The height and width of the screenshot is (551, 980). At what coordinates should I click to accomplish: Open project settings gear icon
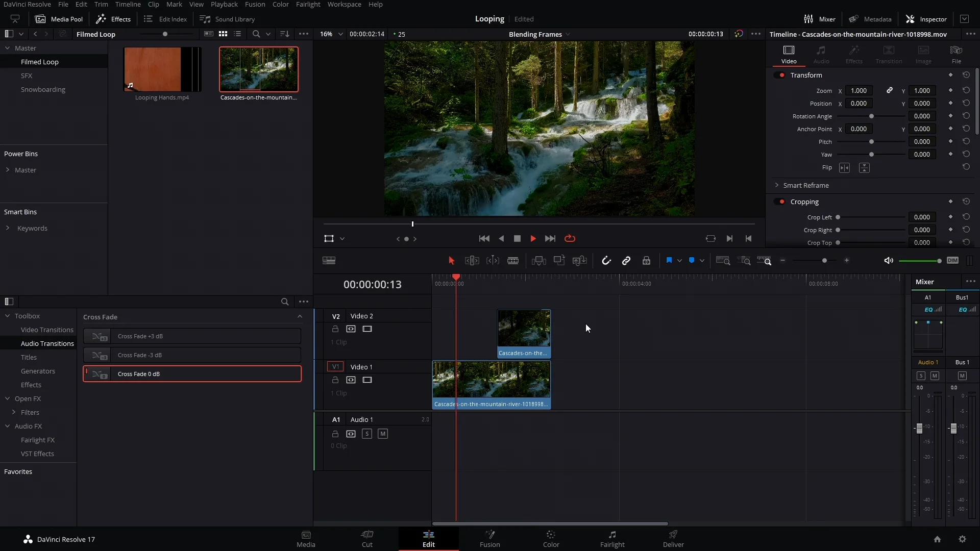(x=962, y=539)
